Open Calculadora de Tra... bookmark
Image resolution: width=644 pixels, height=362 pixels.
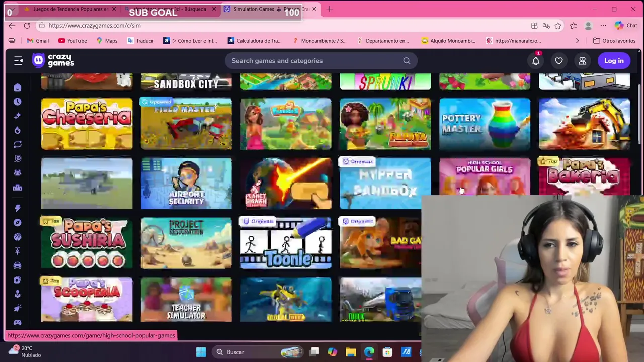[255, 41]
